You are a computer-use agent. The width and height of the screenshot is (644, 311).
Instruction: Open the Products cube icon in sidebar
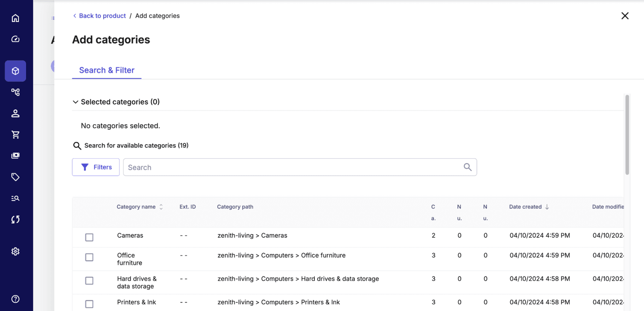point(15,71)
